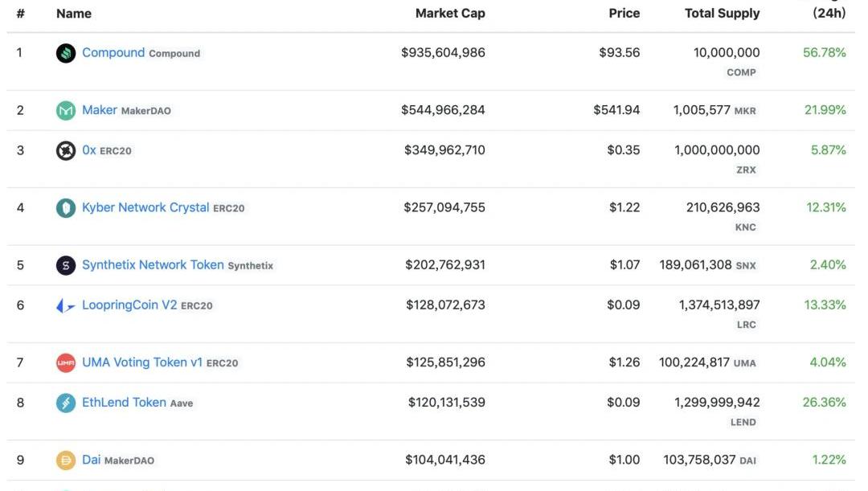This screenshot has height=491, width=868.
Task: Sort table by Price column header
Action: (624, 13)
